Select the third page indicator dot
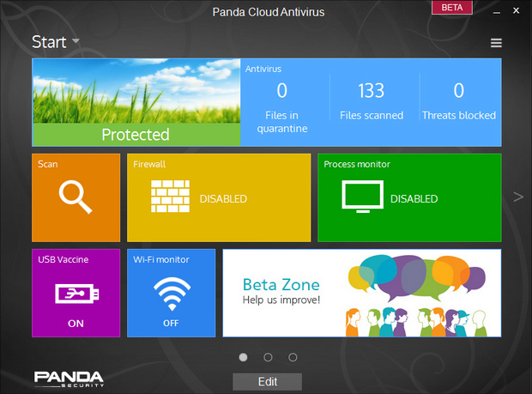532x394 pixels. pos(293,357)
